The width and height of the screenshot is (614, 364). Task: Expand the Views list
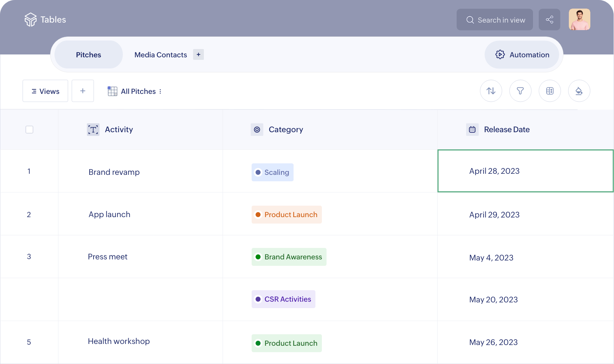(45, 91)
